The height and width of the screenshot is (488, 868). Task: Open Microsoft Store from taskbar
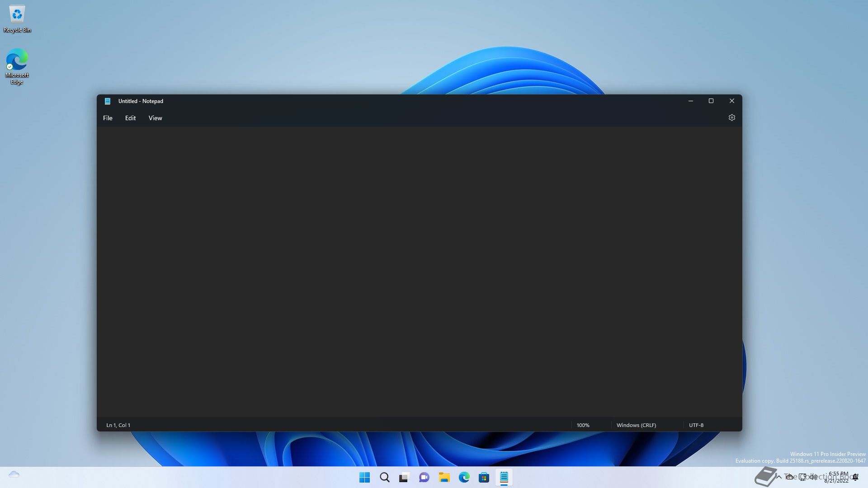click(x=484, y=477)
